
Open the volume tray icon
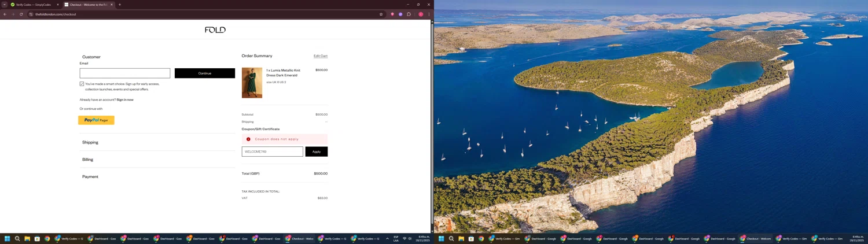[x=410, y=238]
